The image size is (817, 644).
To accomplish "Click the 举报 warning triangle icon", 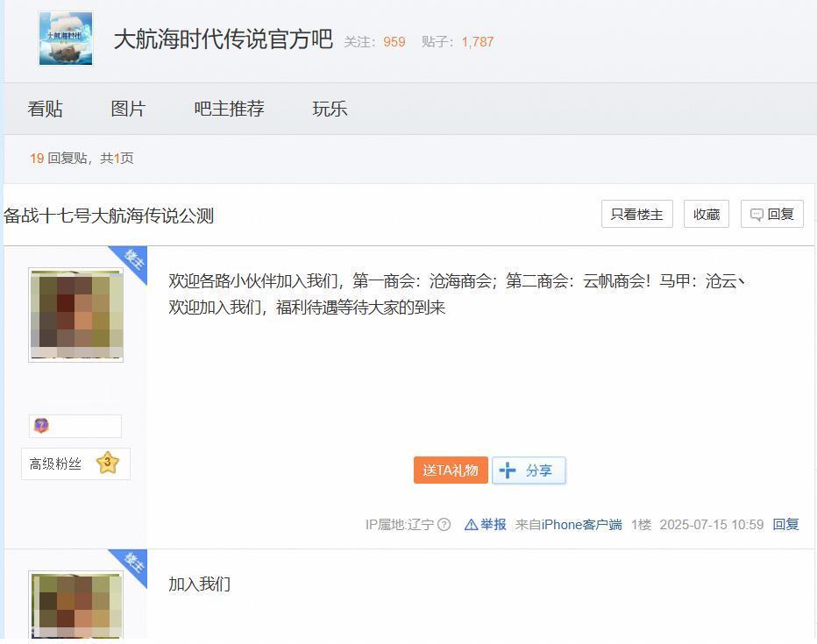I will [x=471, y=524].
